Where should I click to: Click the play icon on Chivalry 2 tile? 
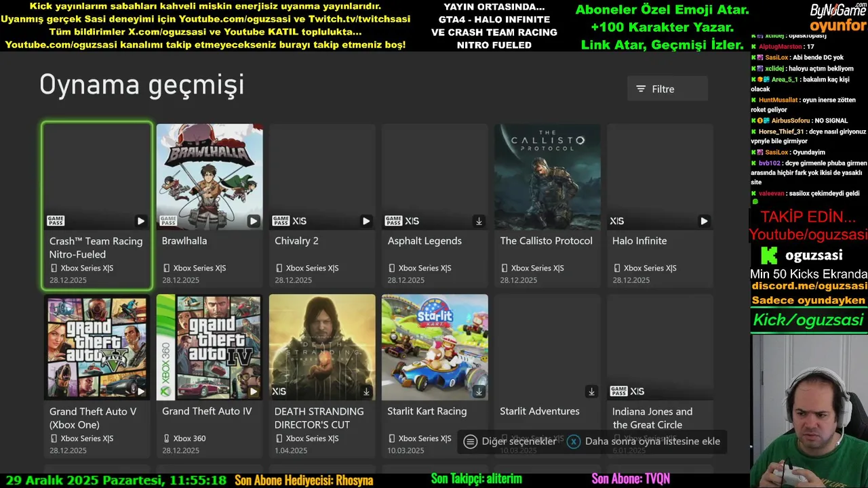click(x=366, y=221)
